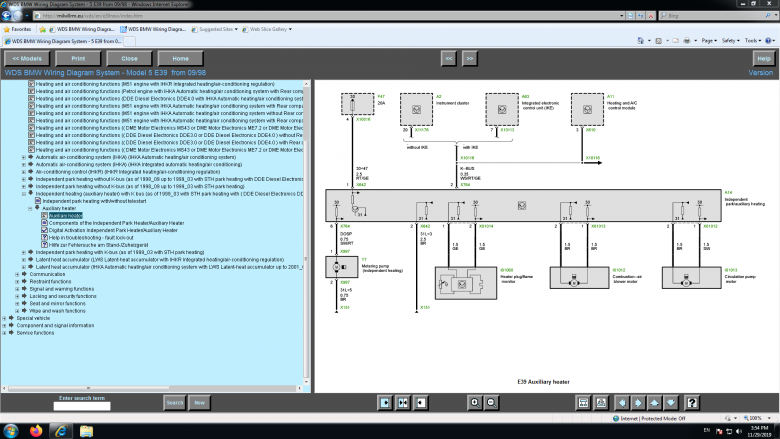Click the Search button
The height and width of the screenshot is (439, 780).
point(175,403)
